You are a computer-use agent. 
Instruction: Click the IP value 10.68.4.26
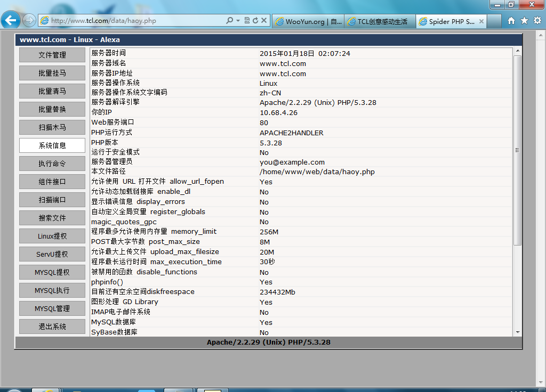click(x=278, y=113)
